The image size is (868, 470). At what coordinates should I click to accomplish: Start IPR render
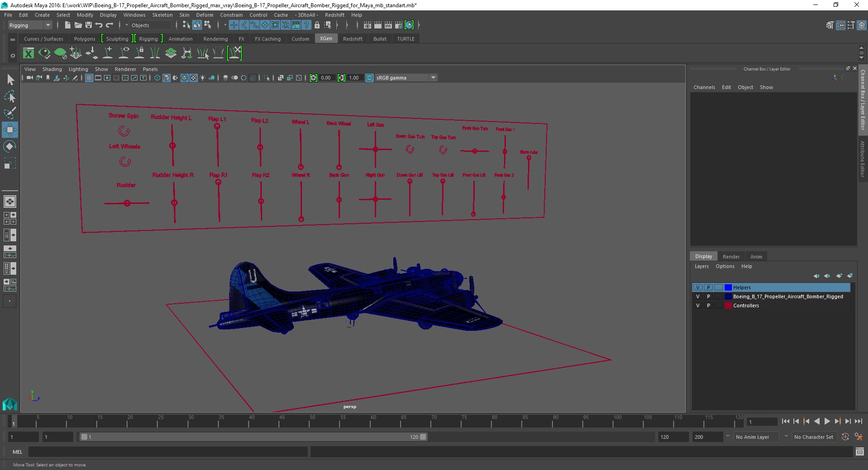tap(388, 25)
